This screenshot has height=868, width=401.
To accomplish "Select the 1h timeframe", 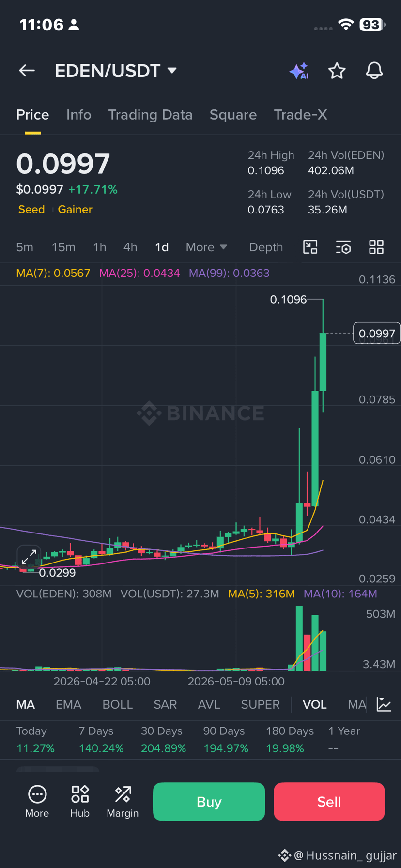I will pyautogui.click(x=99, y=247).
